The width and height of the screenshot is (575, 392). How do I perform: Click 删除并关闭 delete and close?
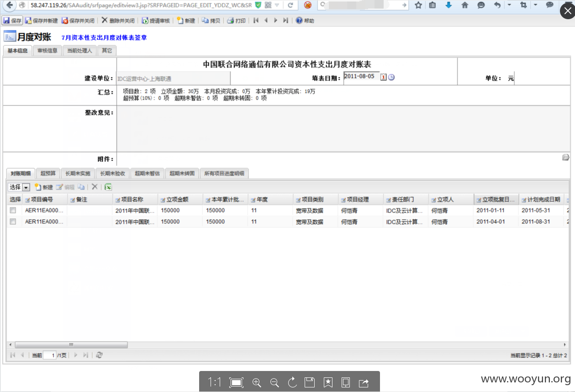(x=118, y=21)
